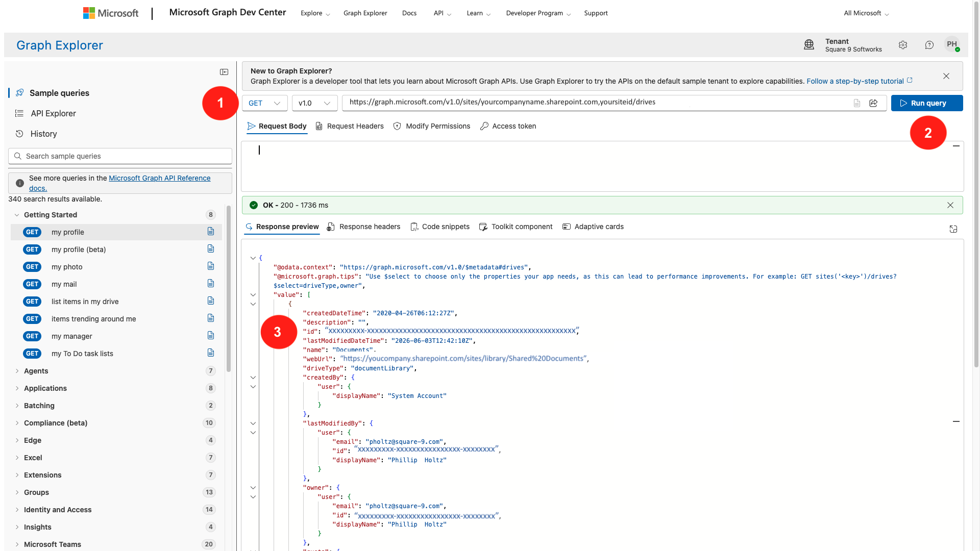The height and width of the screenshot is (551, 980).
Task: Switch to the Toolkit component tab
Action: 516,227
